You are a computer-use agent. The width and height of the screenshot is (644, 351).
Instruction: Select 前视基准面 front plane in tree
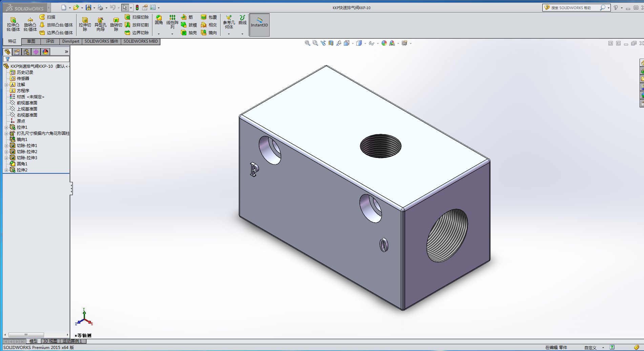(x=27, y=103)
